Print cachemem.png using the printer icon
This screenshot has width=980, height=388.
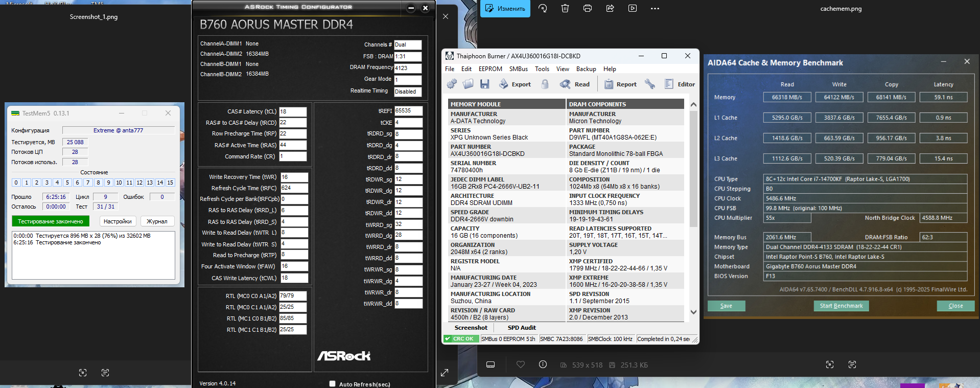tap(588, 8)
